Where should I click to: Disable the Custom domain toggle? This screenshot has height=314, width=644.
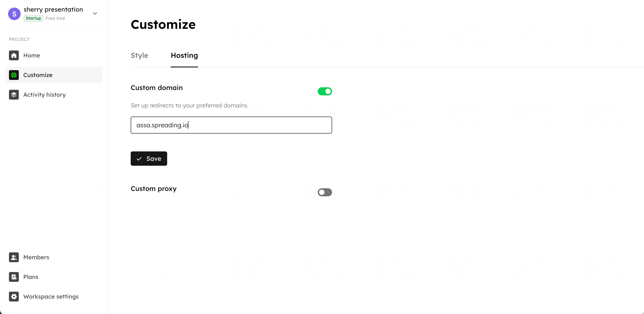pos(325,91)
